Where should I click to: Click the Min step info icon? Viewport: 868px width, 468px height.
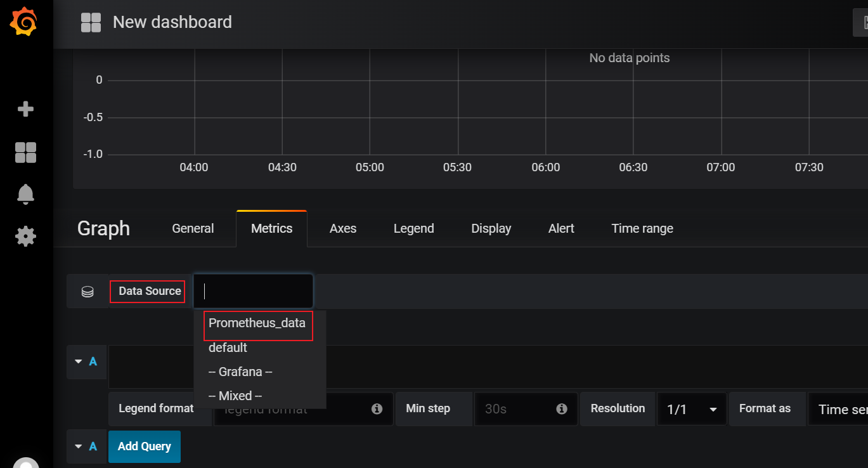pyautogui.click(x=561, y=409)
